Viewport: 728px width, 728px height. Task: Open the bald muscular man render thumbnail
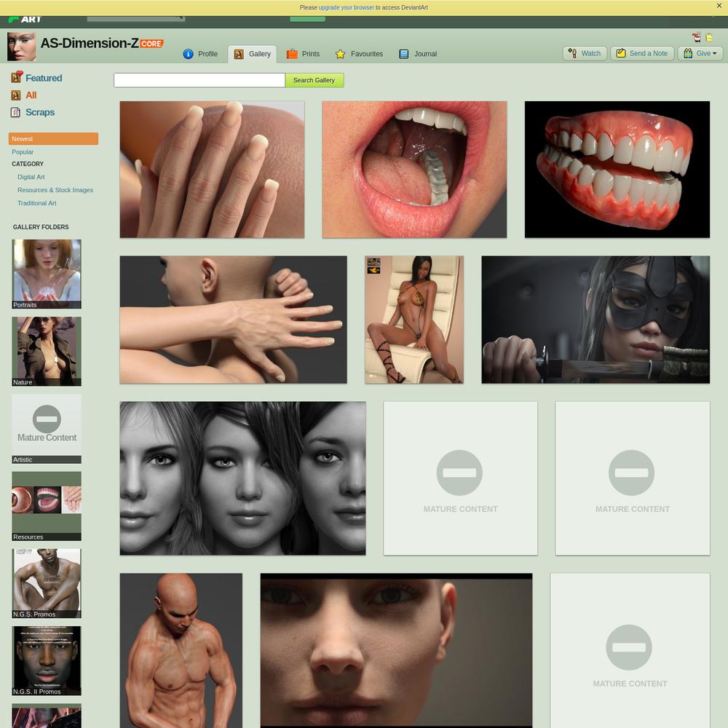click(x=181, y=650)
